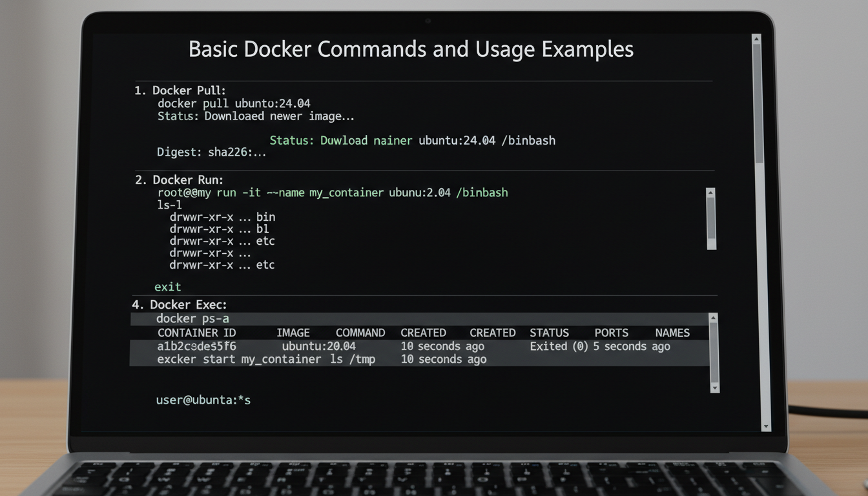Click the 'STATUS' column header
The height and width of the screenshot is (496, 868).
[549, 333]
